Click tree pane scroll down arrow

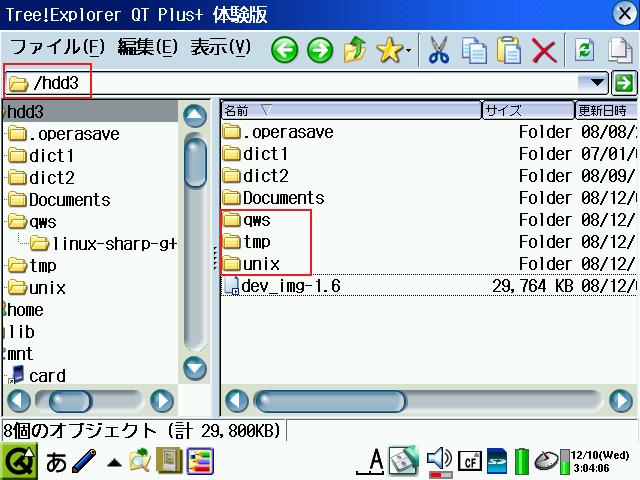(x=195, y=369)
